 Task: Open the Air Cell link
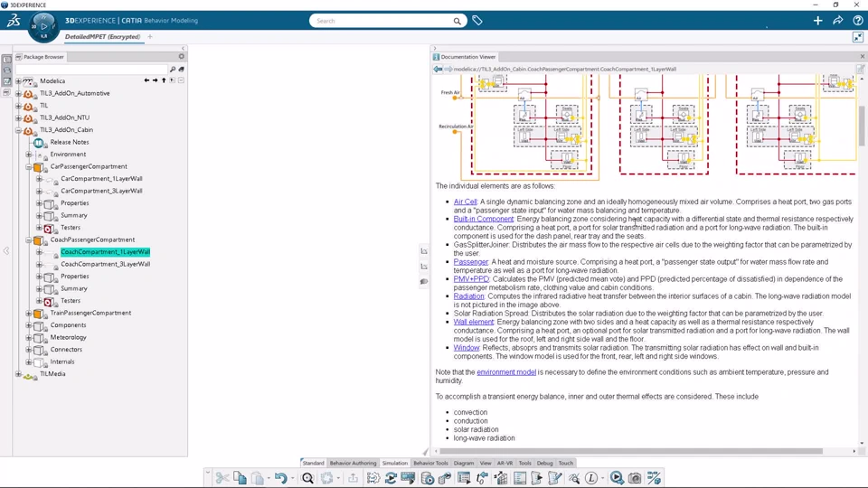coord(465,202)
